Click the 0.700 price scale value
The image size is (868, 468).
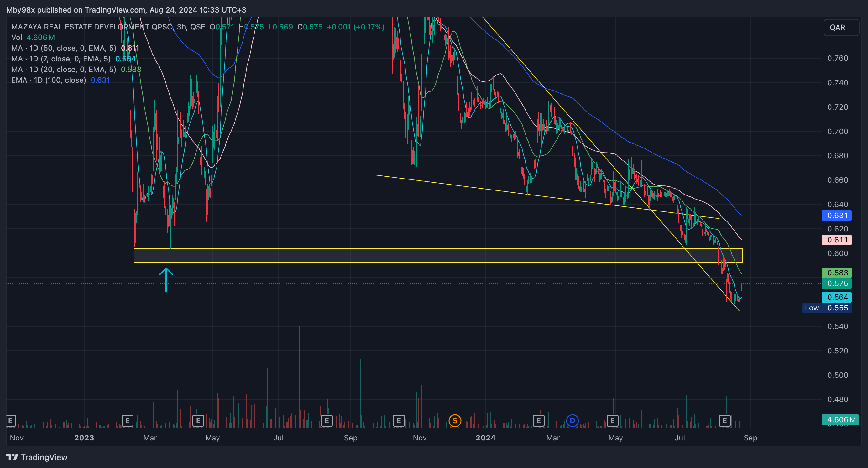click(x=838, y=131)
